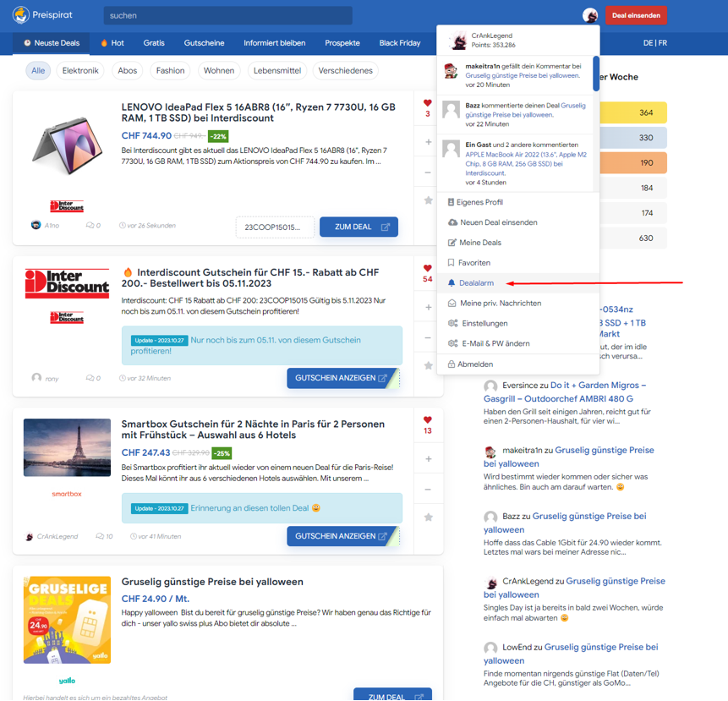Favorite the Interdiscount Gutschein star
728x701 pixels.
coord(428,365)
